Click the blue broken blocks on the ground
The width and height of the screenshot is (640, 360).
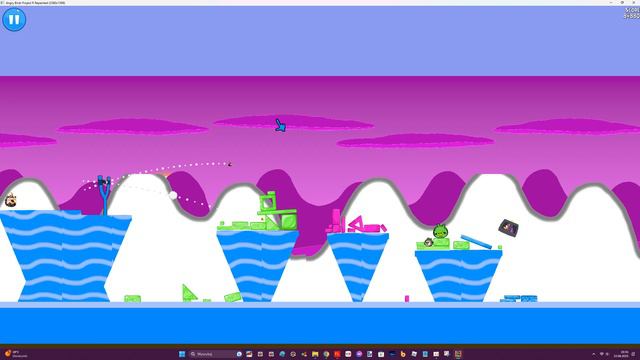[519, 298]
